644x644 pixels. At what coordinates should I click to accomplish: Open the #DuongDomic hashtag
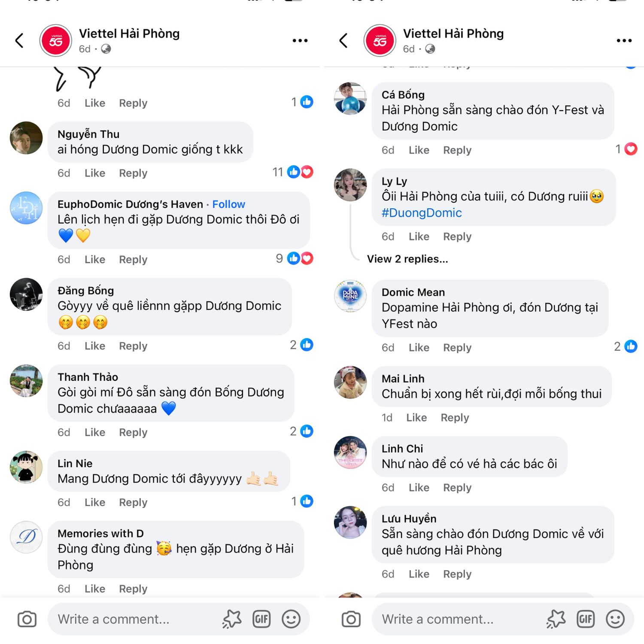422,213
